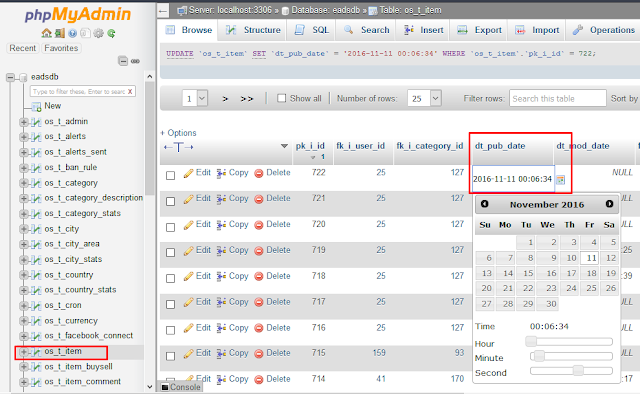640x394 pixels.
Task: Click the log out door icon
Action: [x=60, y=33]
